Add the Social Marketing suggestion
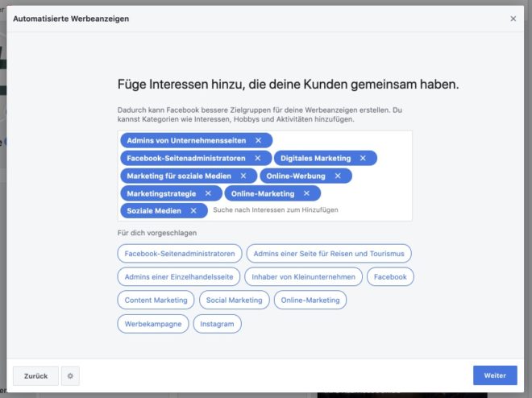This screenshot has height=398, width=532. coord(234,300)
